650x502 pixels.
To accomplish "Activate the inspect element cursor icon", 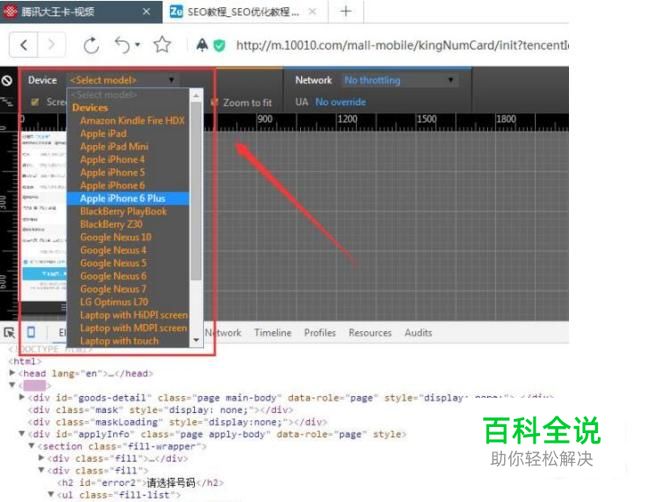I will (9, 332).
